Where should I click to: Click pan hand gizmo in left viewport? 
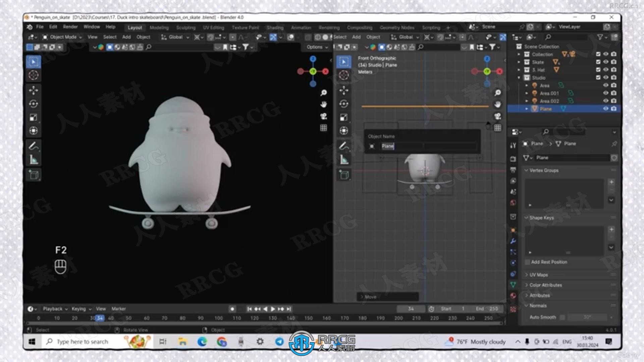pos(323,105)
